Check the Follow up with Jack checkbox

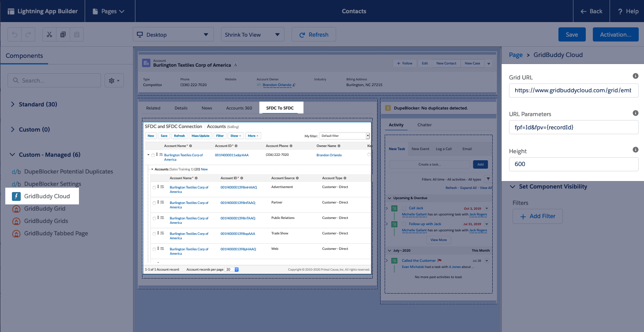coord(404,224)
